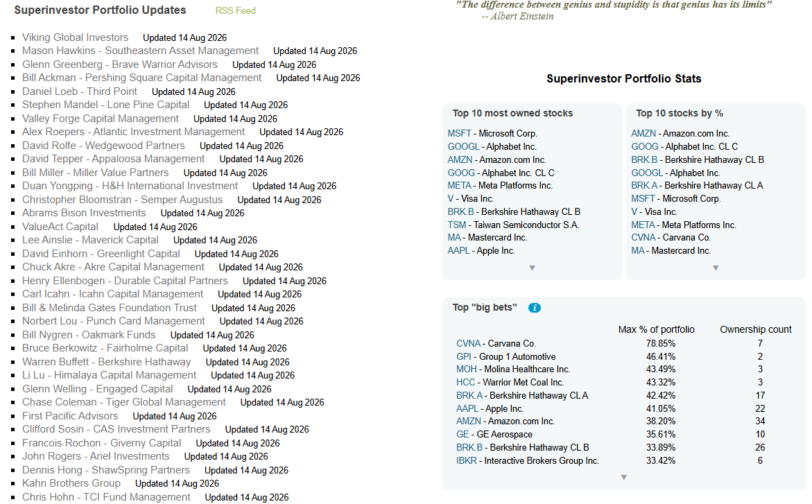Click the 33.42% value for IBKR

point(661,460)
